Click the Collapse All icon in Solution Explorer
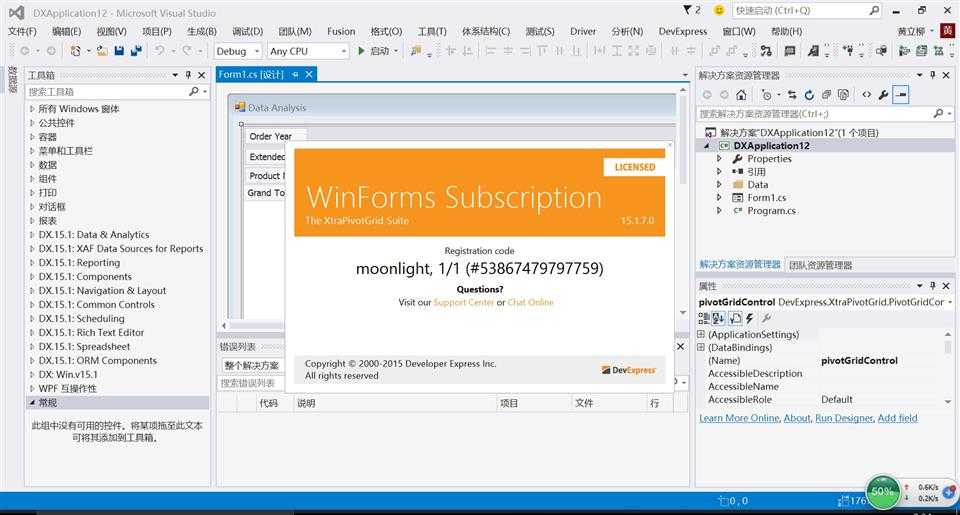 [x=827, y=95]
